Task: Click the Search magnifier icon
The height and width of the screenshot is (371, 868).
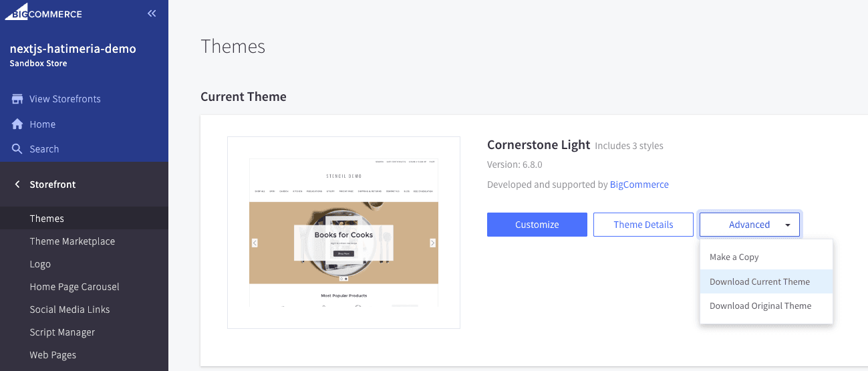Action: tap(17, 149)
